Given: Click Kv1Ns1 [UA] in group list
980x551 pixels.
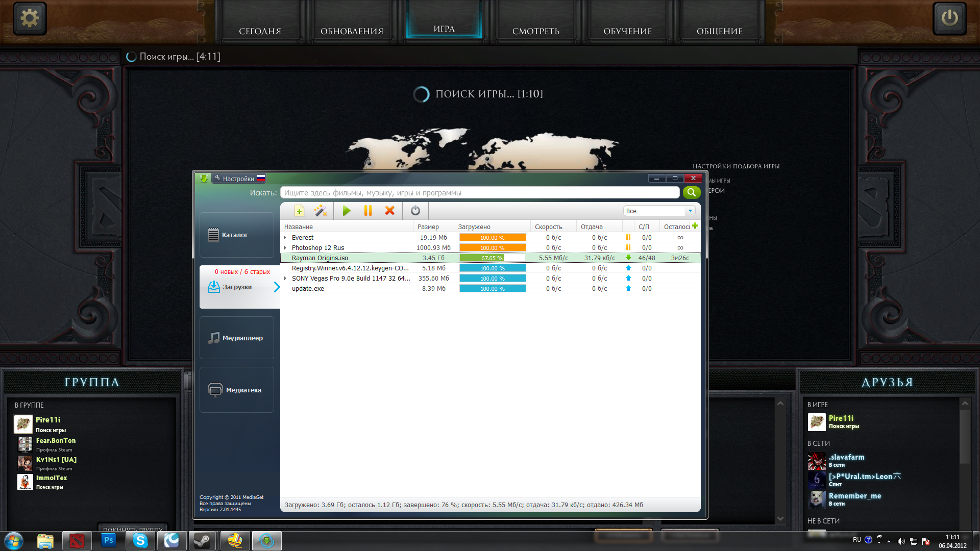Looking at the screenshot, I should tap(56, 460).
